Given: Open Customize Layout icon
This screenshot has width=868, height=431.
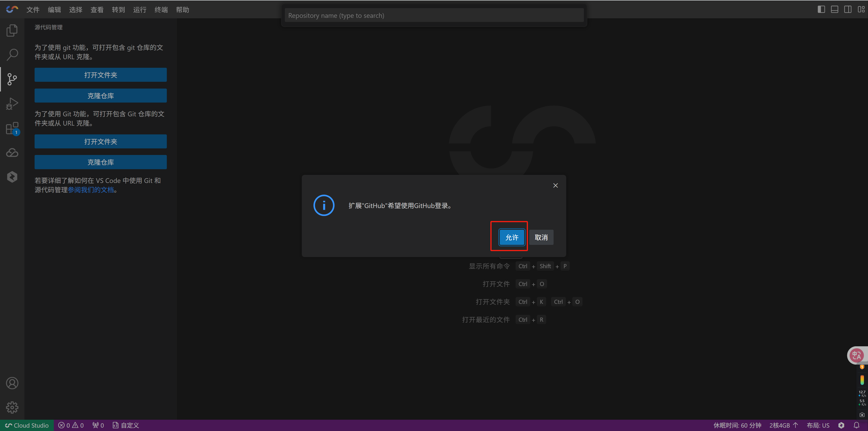Looking at the screenshot, I should tap(861, 9).
